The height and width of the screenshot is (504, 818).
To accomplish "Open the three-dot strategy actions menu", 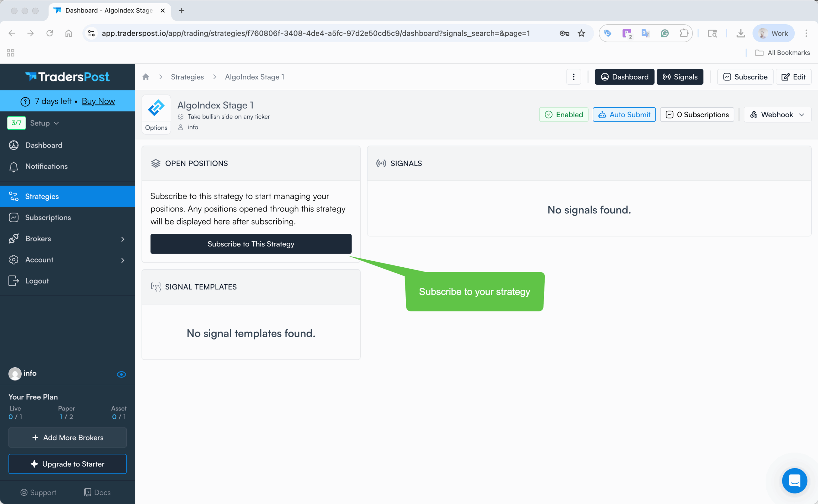I will pyautogui.click(x=574, y=77).
